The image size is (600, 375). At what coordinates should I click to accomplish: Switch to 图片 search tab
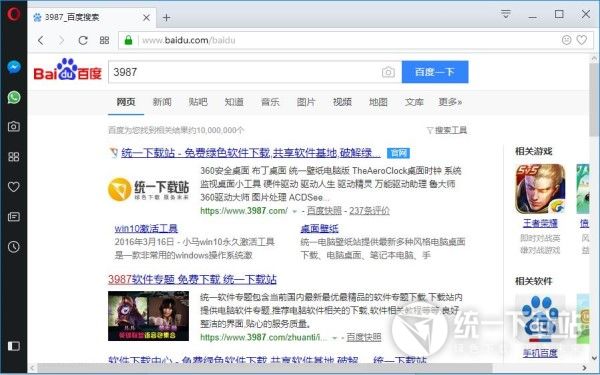tap(306, 102)
